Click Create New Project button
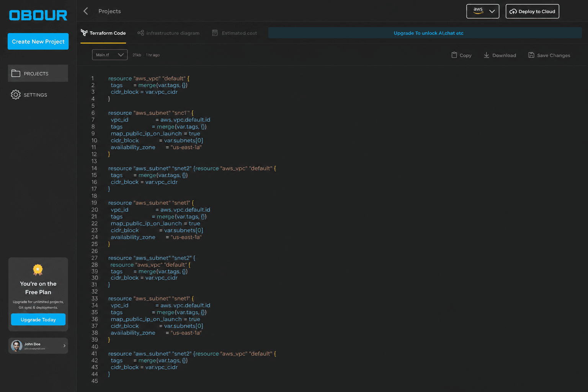The image size is (588, 392). click(x=38, y=41)
